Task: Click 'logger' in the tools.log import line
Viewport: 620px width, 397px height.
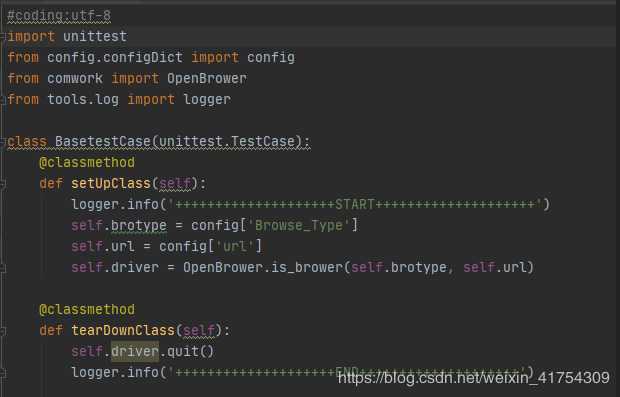Action: click(x=207, y=100)
